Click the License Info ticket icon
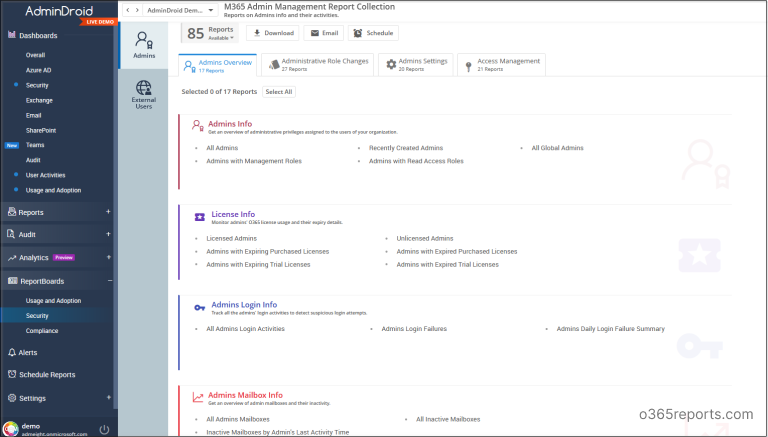Image resolution: width=768 pixels, height=437 pixels. (199, 217)
